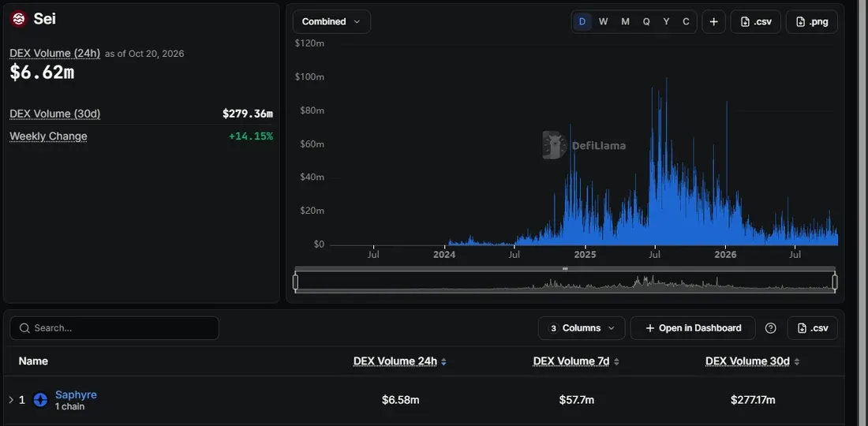The width and height of the screenshot is (868, 426).
Task: Sort by DEX Volume 24h column
Action: coord(400,361)
